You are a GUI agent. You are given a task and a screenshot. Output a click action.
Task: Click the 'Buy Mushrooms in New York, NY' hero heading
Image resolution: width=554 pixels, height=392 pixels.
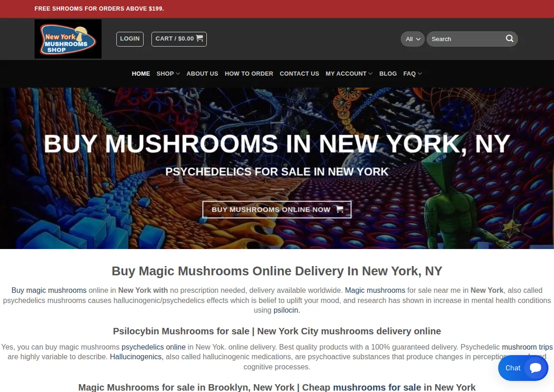click(x=277, y=144)
